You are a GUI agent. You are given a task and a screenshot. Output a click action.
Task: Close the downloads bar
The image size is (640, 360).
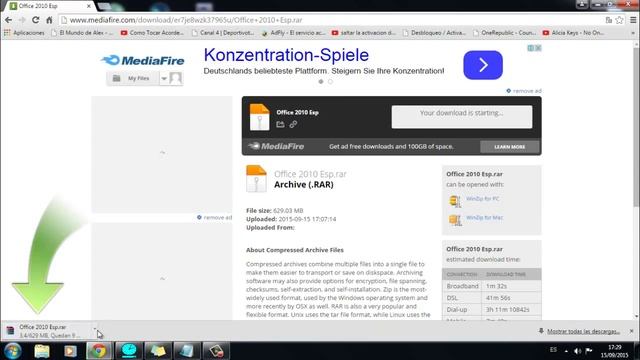point(631,331)
